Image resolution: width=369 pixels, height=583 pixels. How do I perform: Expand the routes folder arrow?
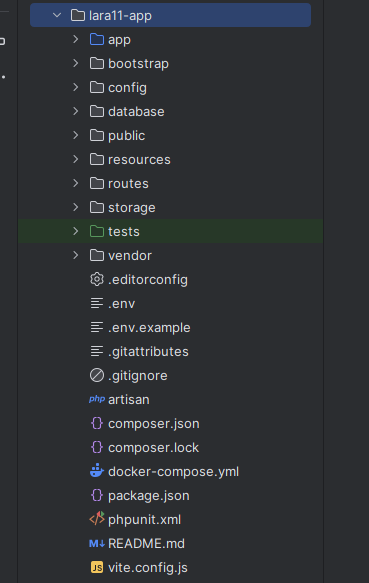click(76, 183)
